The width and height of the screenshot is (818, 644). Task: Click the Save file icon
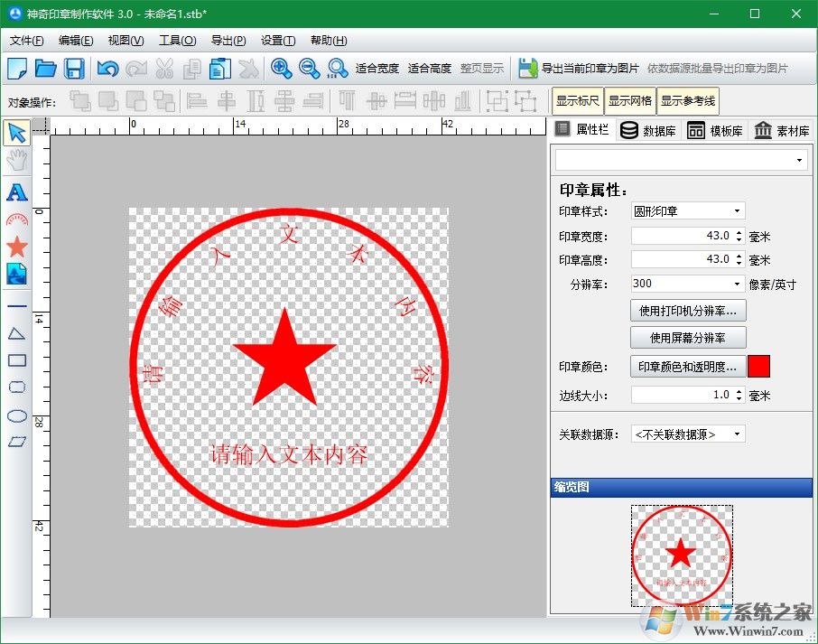(74, 69)
